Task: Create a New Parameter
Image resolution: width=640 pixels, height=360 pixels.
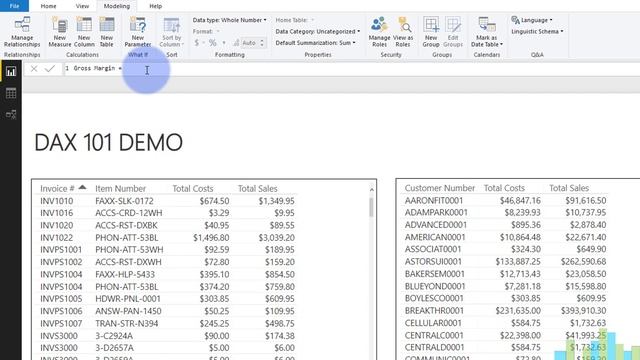Action: [x=138, y=32]
